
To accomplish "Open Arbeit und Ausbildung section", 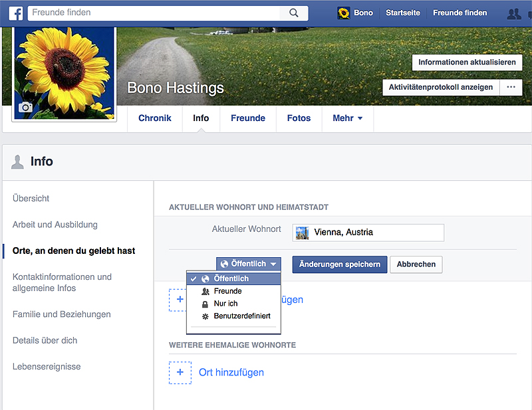I will pyautogui.click(x=55, y=225).
